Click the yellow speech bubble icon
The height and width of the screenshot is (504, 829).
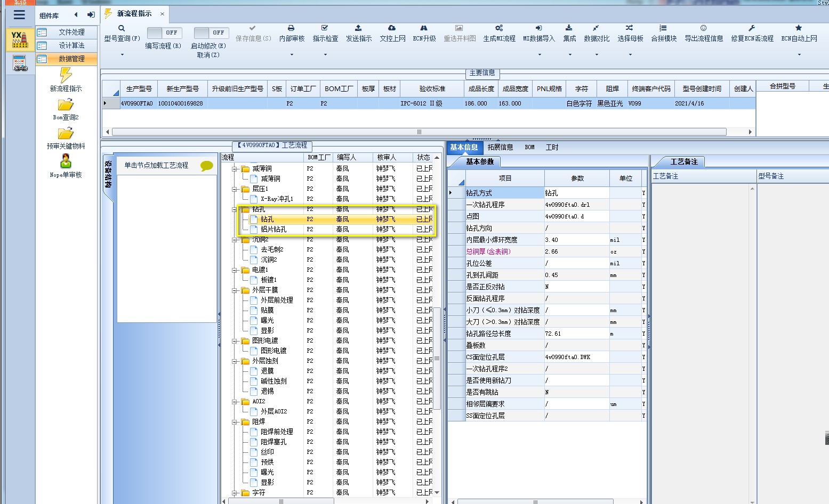coord(206,166)
